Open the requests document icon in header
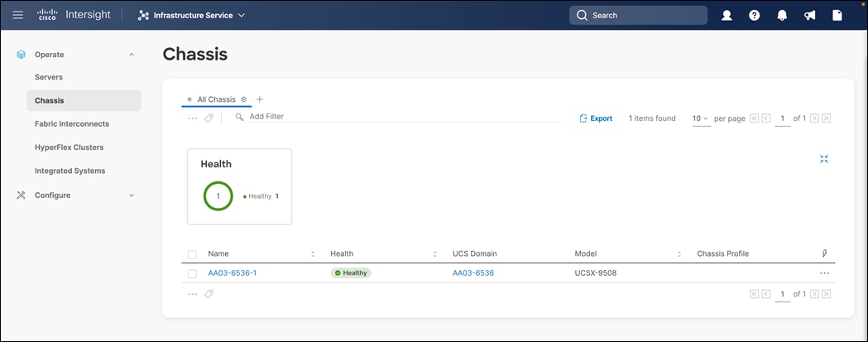This screenshot has width=868, height=342. pyautogui.click(x=837, y=16)
